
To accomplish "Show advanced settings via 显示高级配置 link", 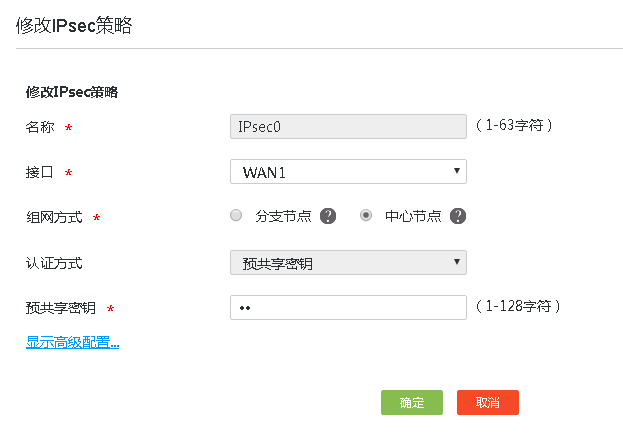I will pyautogui.click(x=73, y=343).
